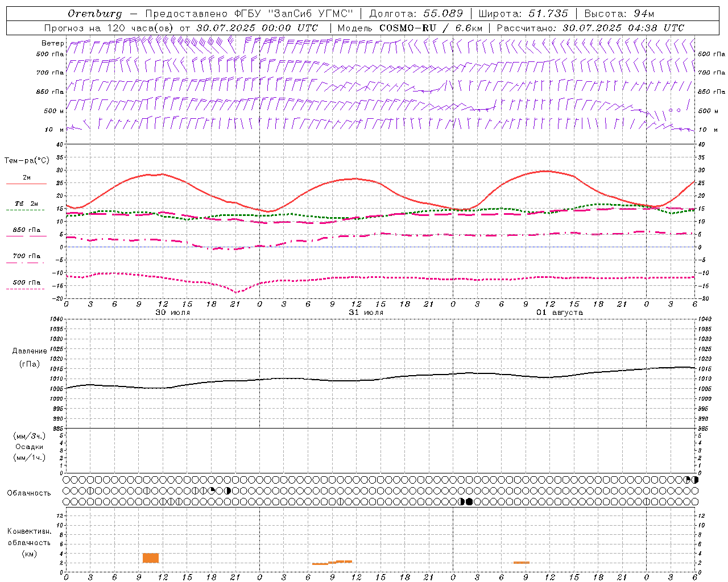Click the '(гПа)' pressure unit label
The height and width of the screenshot is (582, 728).
[x=30, y=364]
